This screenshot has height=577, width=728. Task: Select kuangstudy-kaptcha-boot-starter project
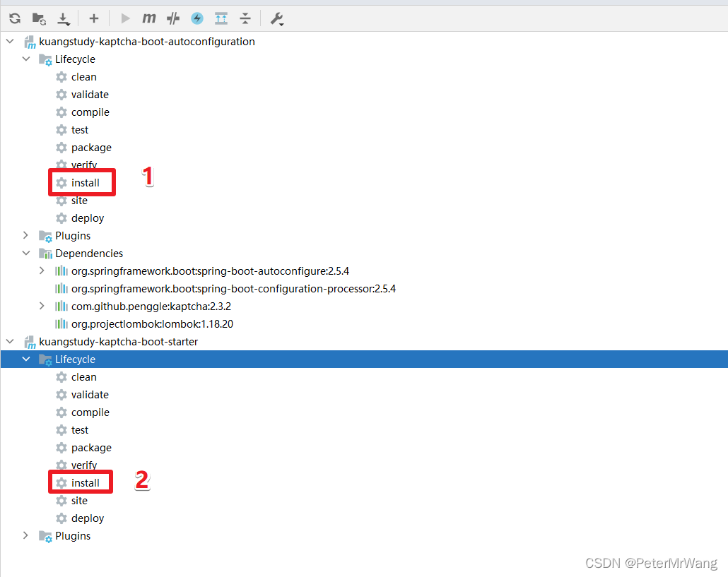tap(119, 342)
